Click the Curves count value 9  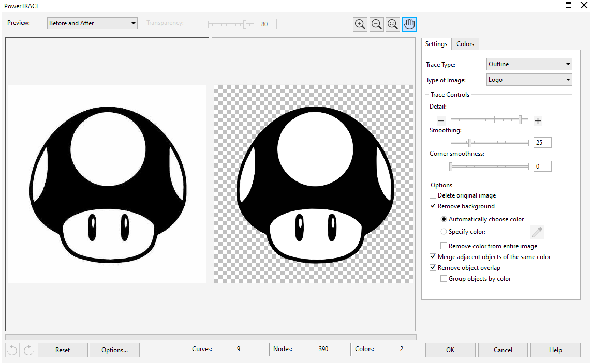[239, 349]
